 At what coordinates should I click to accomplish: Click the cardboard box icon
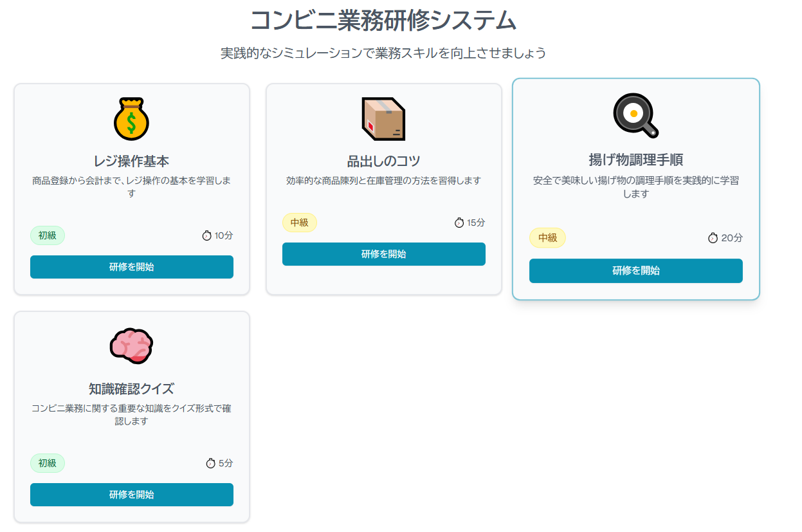point(383,119)
